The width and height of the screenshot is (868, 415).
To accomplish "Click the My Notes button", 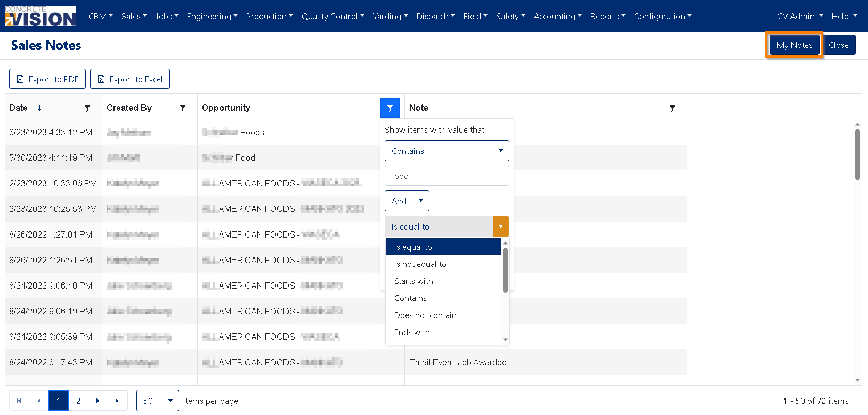I will coord(794,45).
